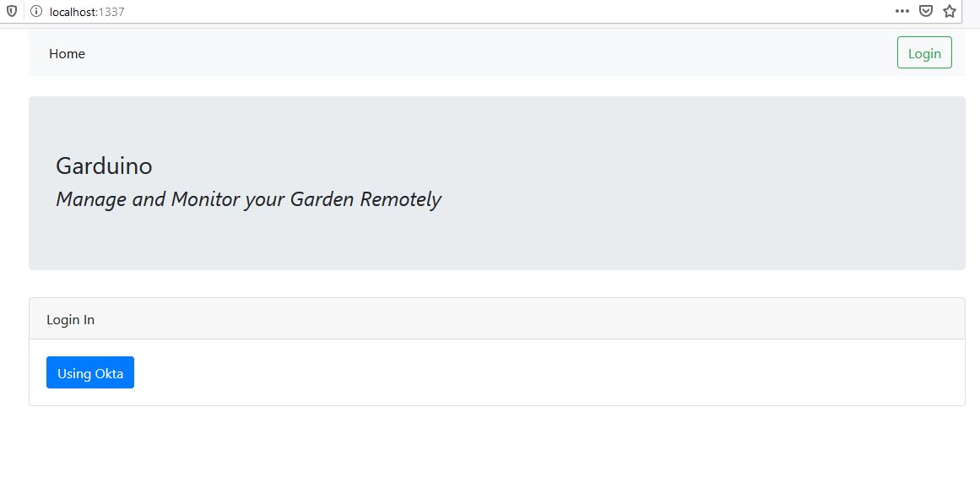
Task: Click the port number 1337 in the URL
Action: coord(112,12)
